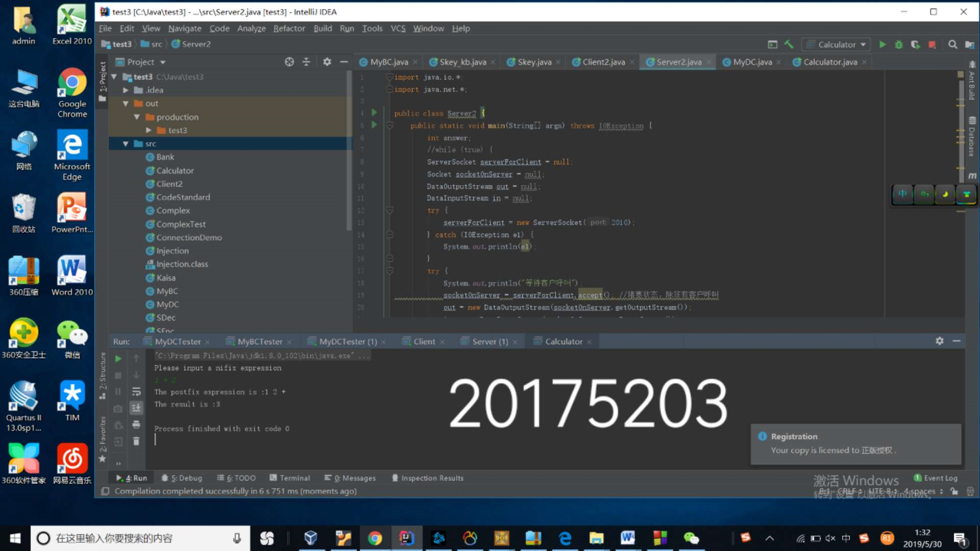Toggle the Ant Build side panel
This screenshot has height=551, width=980.
pos(972,80)
